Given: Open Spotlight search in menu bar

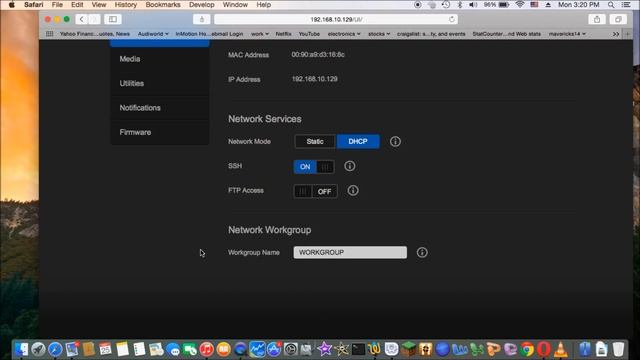Looking at the screenshot, I should pyautogui.click(x=611, y=5).
